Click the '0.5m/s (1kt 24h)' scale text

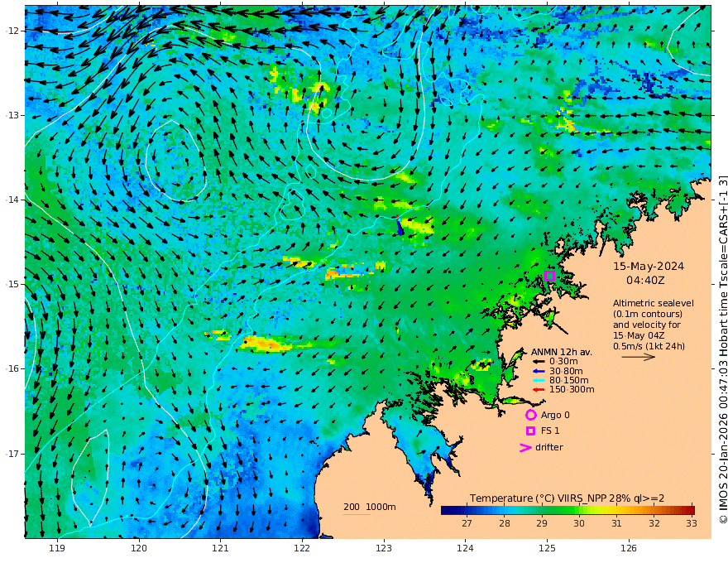[649, 346]
